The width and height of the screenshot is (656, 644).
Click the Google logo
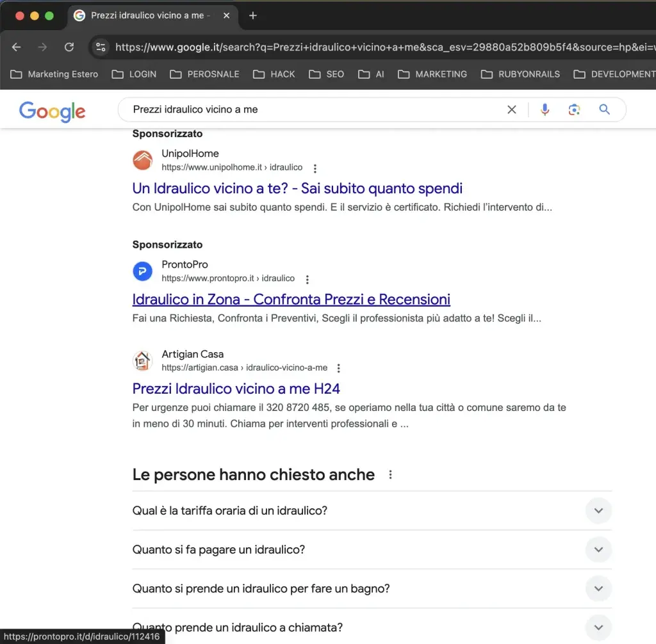52,111
